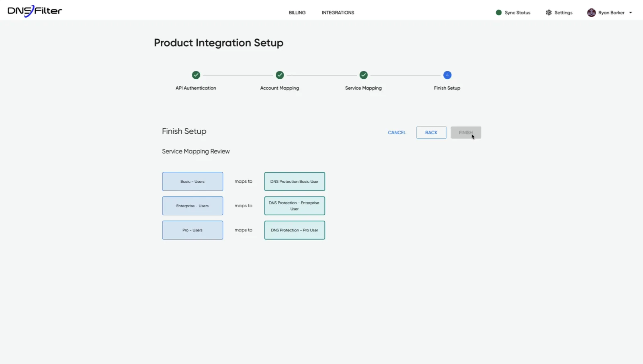The height and width of the screenshot is (364, 643).
Task: Open the Billing menu item
Action: click(x=297, y=12)
